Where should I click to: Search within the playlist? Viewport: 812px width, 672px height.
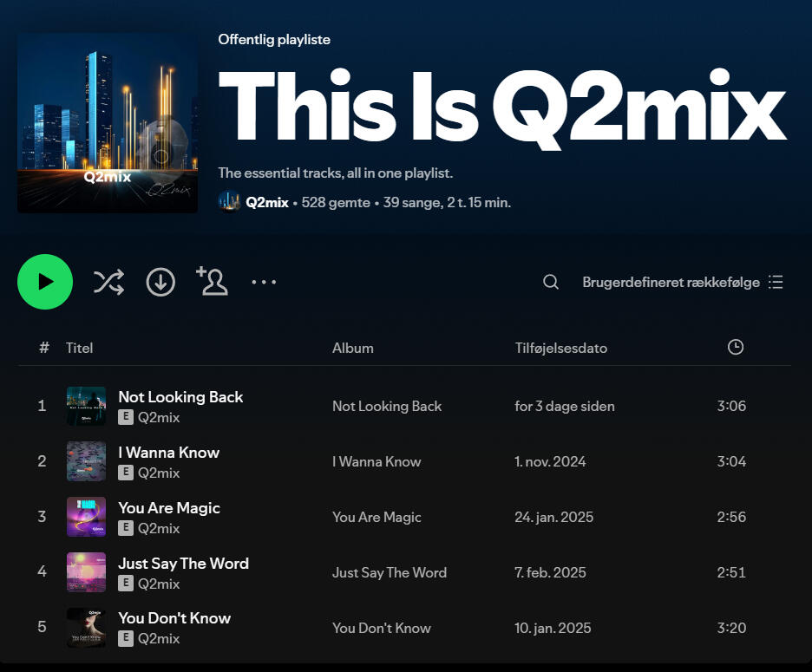[x=551, y=282]
